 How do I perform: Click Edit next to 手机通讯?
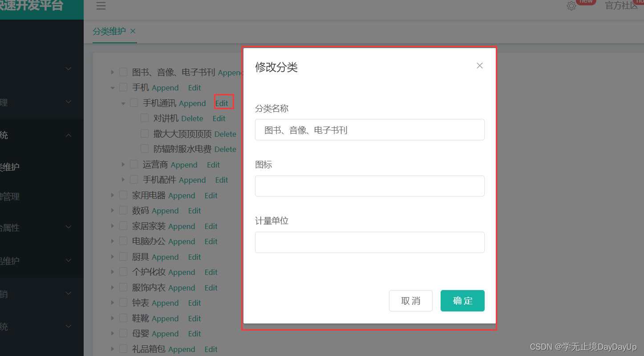(x=222, y=103)
